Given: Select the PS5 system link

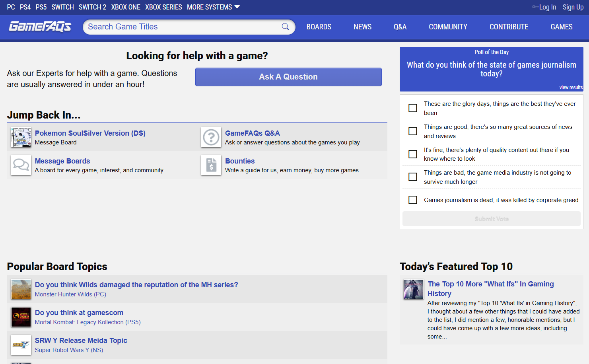Looking at the screenshot, I should [41, 7].
